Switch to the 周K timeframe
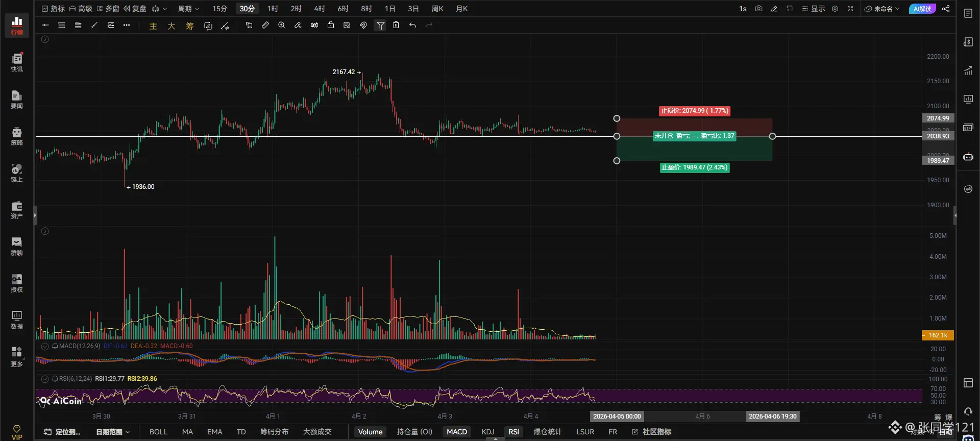Viewport: 980px width, 441px height. pyautogui.click(x=437, y=9)
